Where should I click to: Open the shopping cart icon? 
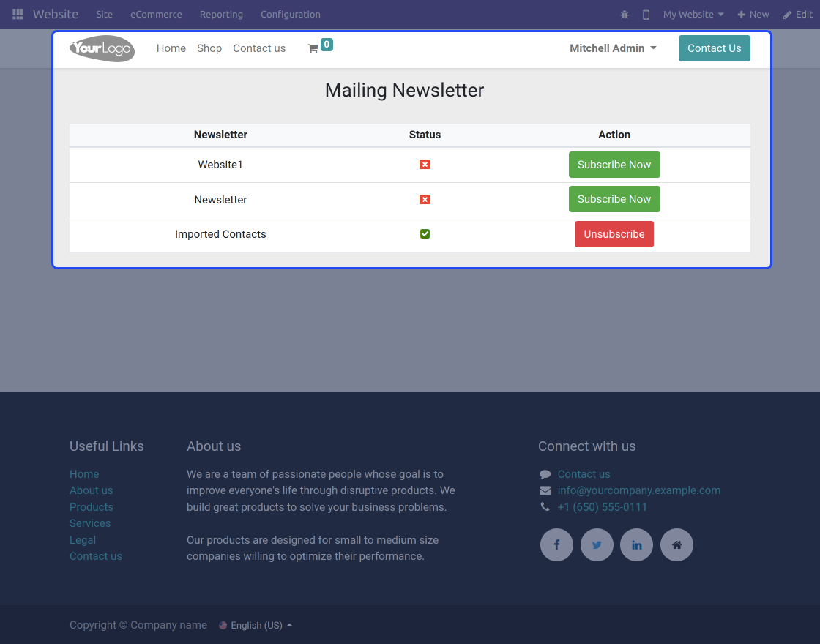[x=313, y=48]
